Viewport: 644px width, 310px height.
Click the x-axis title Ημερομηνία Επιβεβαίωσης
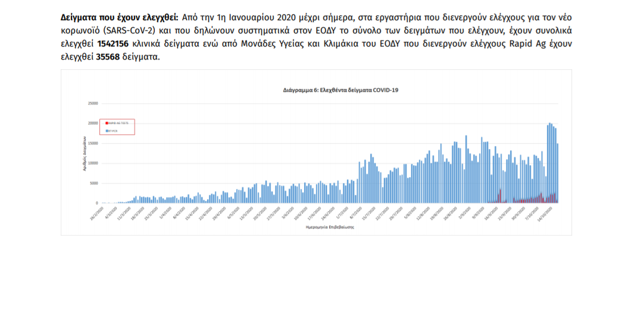pyautogui.click(x=322, y=227)
